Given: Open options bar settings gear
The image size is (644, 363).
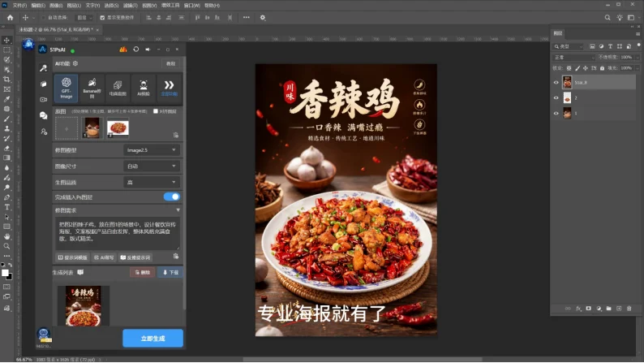Looking at the screenshot, I should pos(263,18).
